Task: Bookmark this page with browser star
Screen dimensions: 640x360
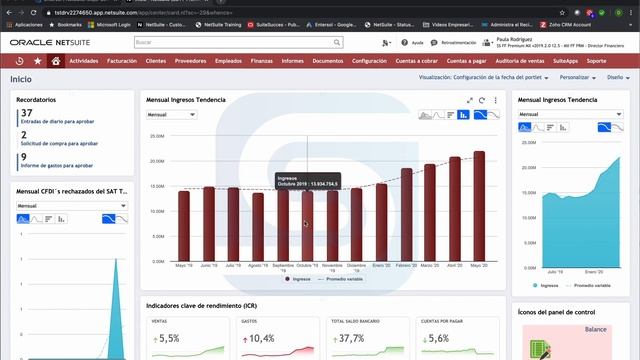Action: pyautogui.click(x=562, y=13)
